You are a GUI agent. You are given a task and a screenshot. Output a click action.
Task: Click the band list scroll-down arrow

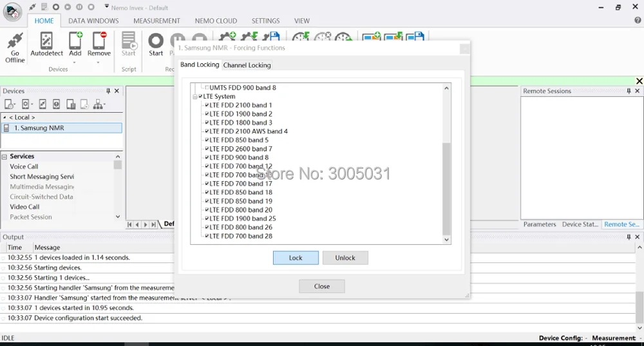pos(446,240)
